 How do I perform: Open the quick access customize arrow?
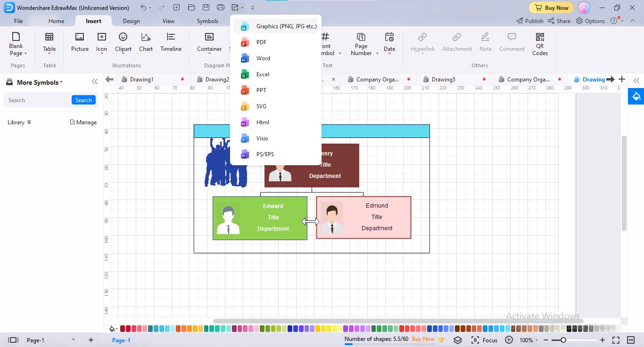(253, 8)
